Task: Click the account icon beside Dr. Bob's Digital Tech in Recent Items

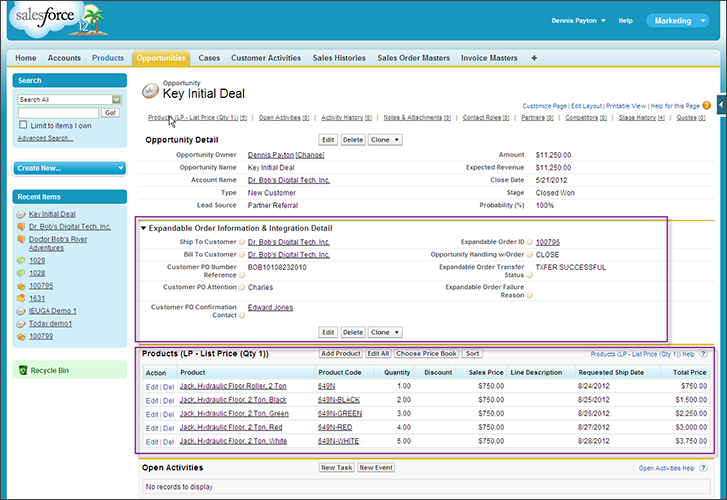Action: (21, 227)
